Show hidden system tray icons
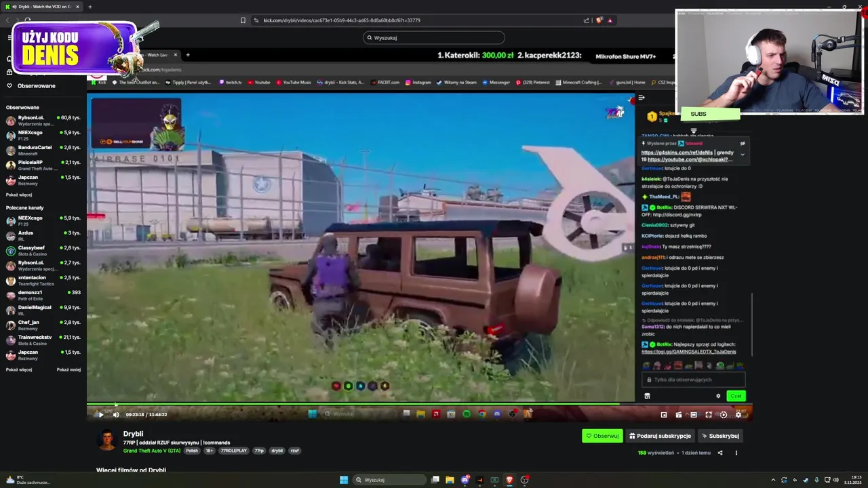 point(773,480)
